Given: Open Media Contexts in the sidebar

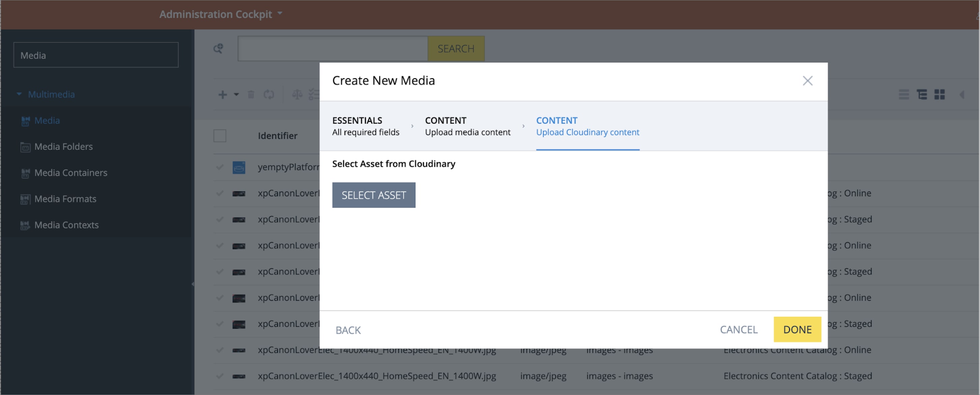Looking at the screenshot, I should pos(66,225).
